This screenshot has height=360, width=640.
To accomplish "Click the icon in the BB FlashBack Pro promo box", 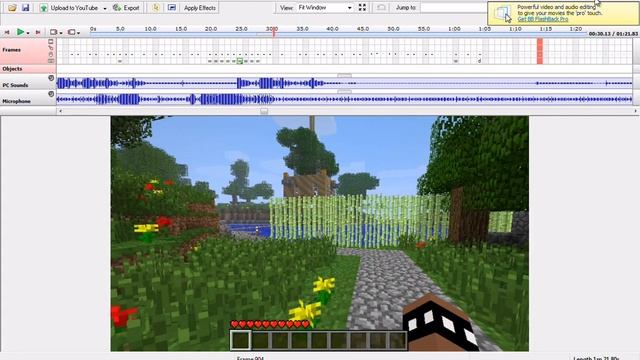I will 503,13.
